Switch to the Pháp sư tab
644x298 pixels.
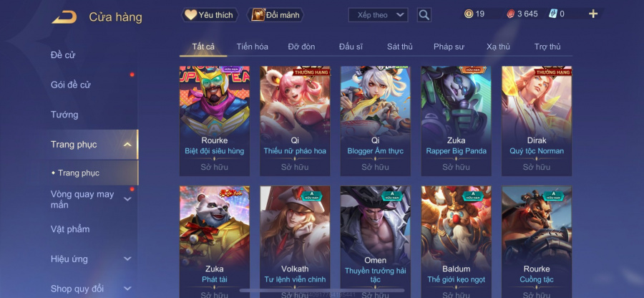[449, 47]
